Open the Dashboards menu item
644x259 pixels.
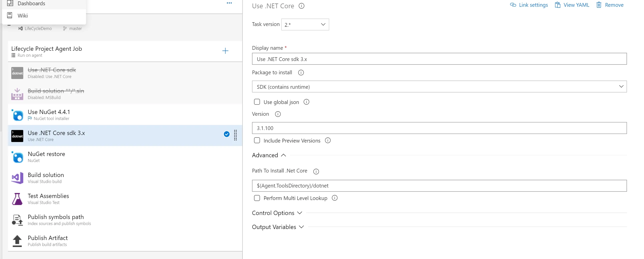31,3
